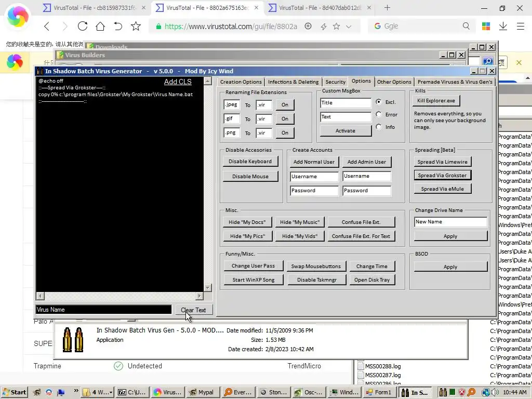Open the browser hamburger menu
Screen dimensions: 532x399
pos(521,26)
